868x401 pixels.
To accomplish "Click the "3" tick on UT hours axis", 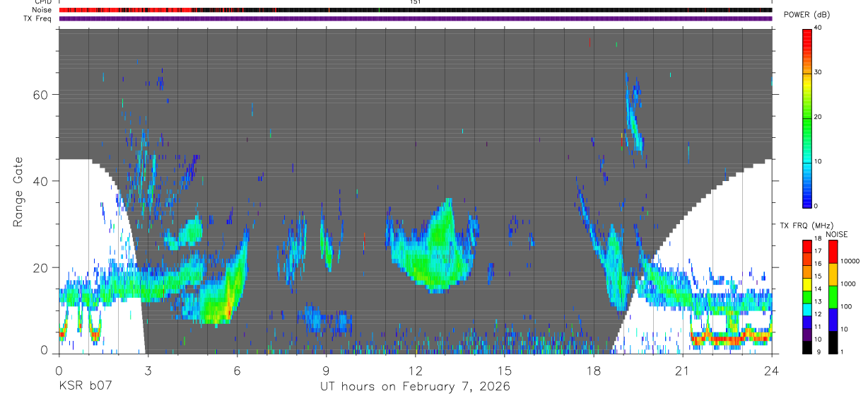I will coord(148,370).
